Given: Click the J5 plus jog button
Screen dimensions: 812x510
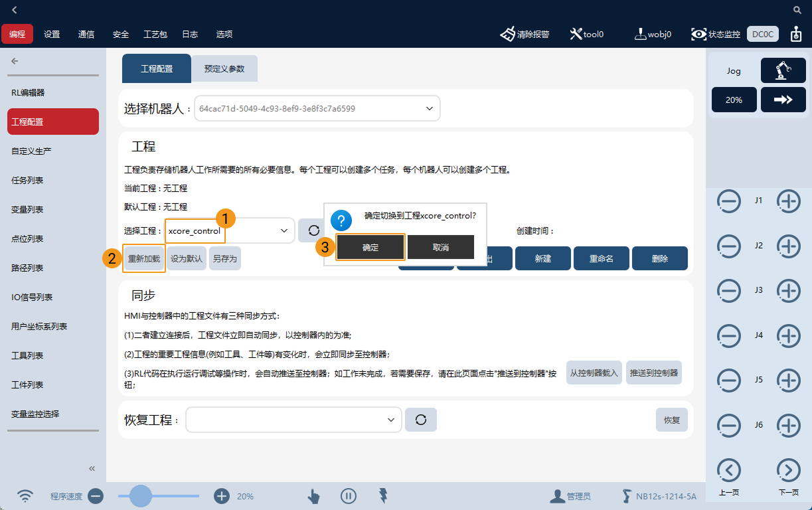Looking at the screenshot, I should point(788,381).
